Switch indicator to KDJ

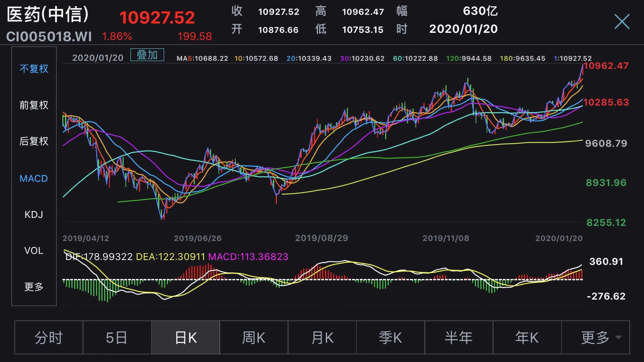34,215
